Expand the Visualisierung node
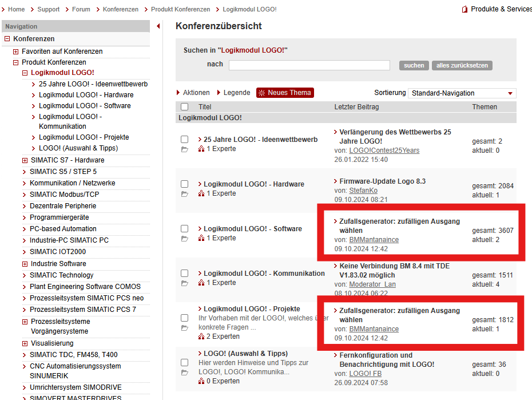 (25, 344)
